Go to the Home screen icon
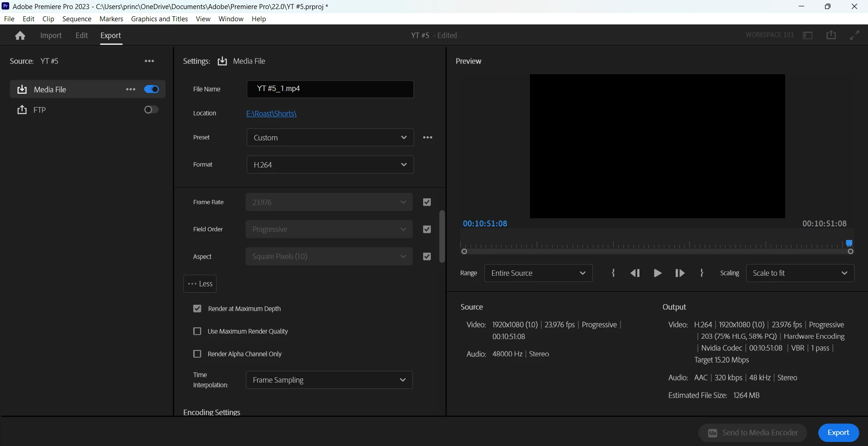This screenshot has height=446, width=868. [20, 35]
